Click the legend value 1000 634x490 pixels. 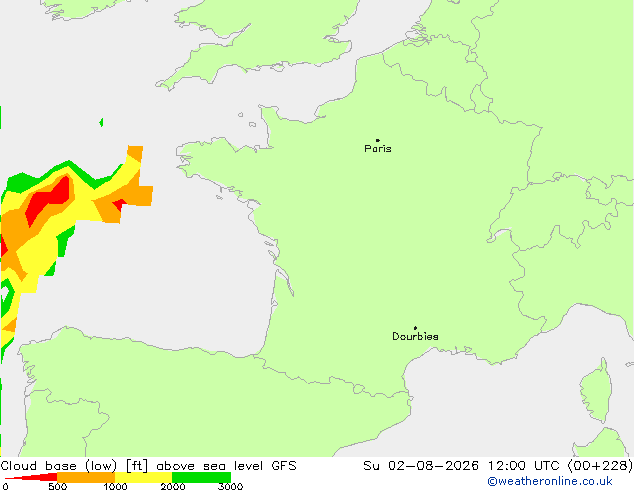[x=115, y=486]
